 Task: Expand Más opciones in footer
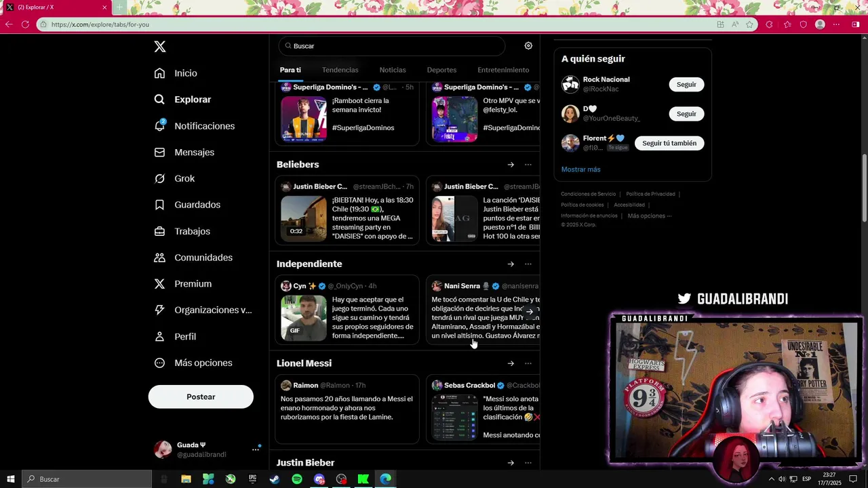coord(650,216)
